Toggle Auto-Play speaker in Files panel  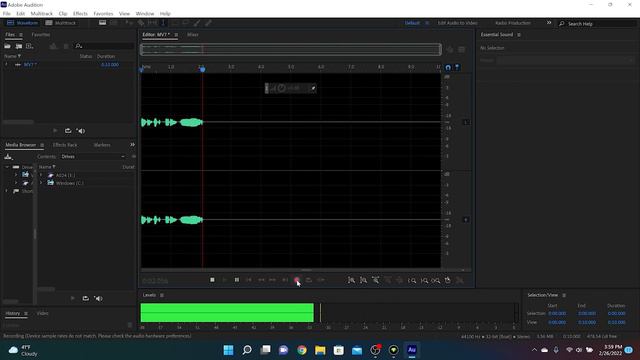click(x=81, y=131)
